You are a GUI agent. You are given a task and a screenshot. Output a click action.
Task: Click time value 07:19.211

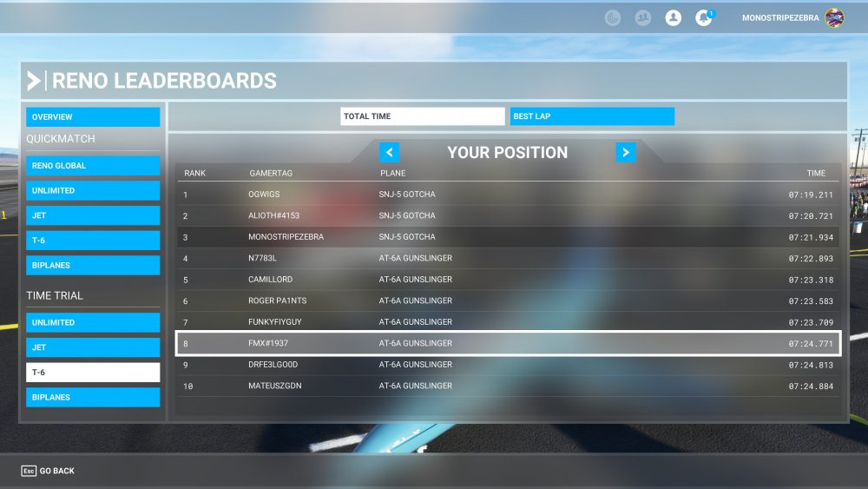(811, 195)
